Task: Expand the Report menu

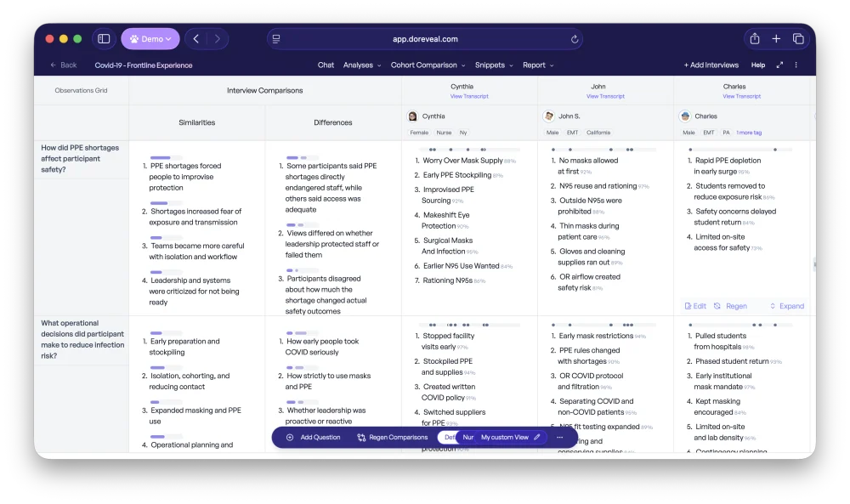Action: tap(538, 65)
